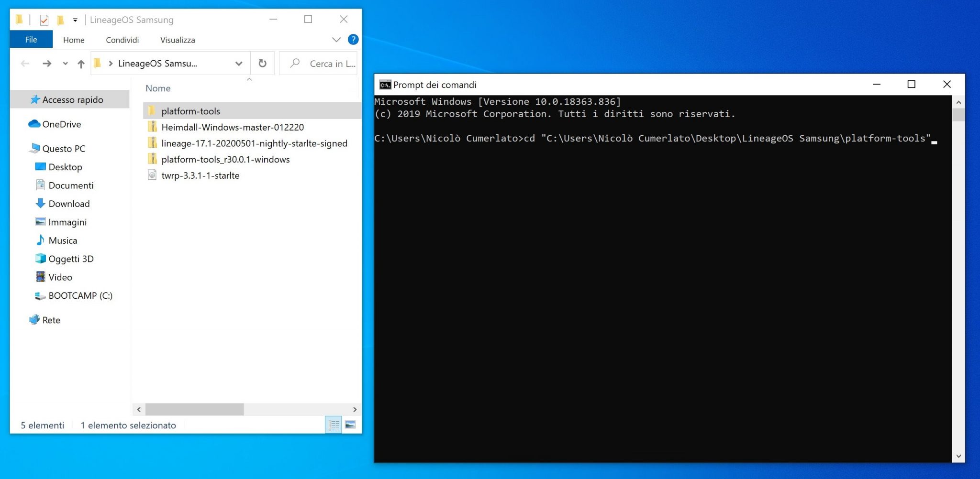The width and height of the screenshot is (980, 479).
Task: Click the Command Prompt scroll up arrow
Action: pos(958,102)
